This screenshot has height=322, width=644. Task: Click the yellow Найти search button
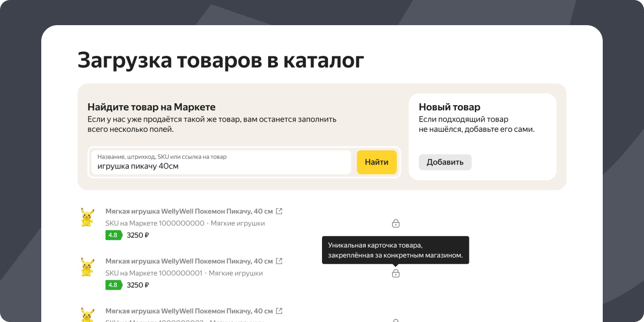(376, 162)
